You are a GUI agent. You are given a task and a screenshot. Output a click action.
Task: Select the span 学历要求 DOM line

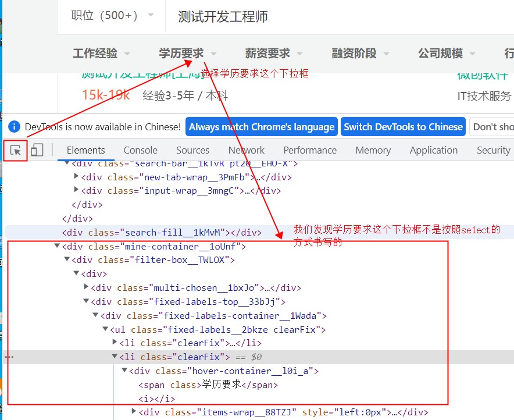[x=208, y=385]
